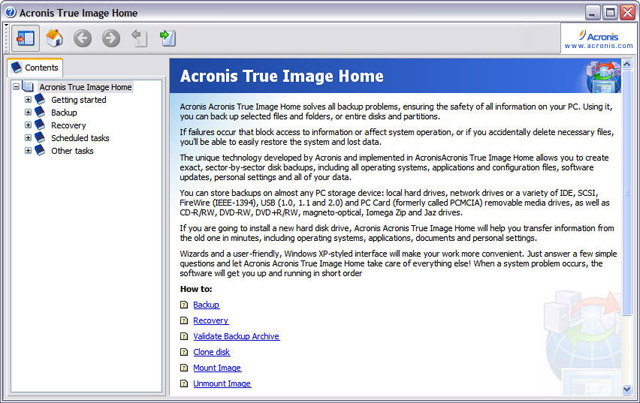Click the 'How to:' heading text
The image size is (640, 403).
[x=196, y=289]
